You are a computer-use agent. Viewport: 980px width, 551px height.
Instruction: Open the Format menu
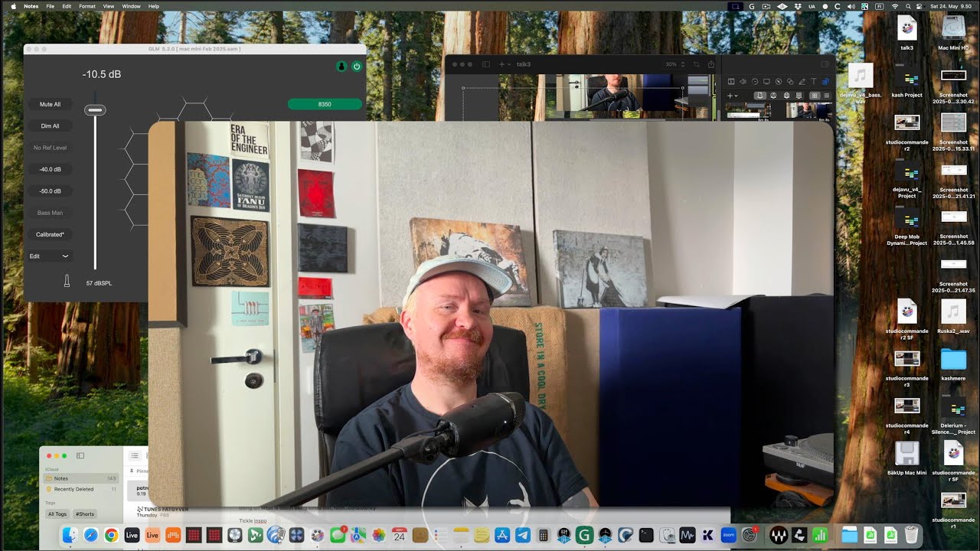(87, 6)
